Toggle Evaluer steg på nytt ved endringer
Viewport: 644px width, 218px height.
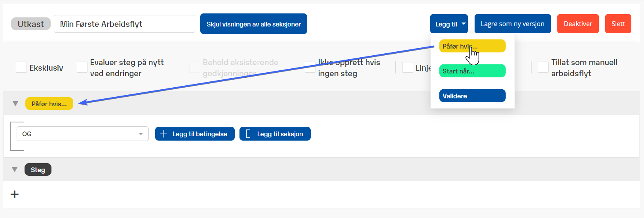(x=82, y=68)
